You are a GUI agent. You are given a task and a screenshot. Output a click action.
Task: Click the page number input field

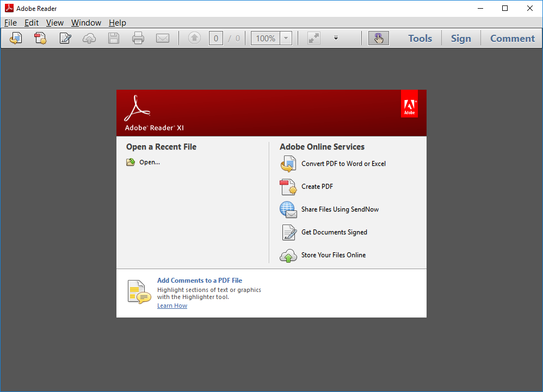(216, 38)
